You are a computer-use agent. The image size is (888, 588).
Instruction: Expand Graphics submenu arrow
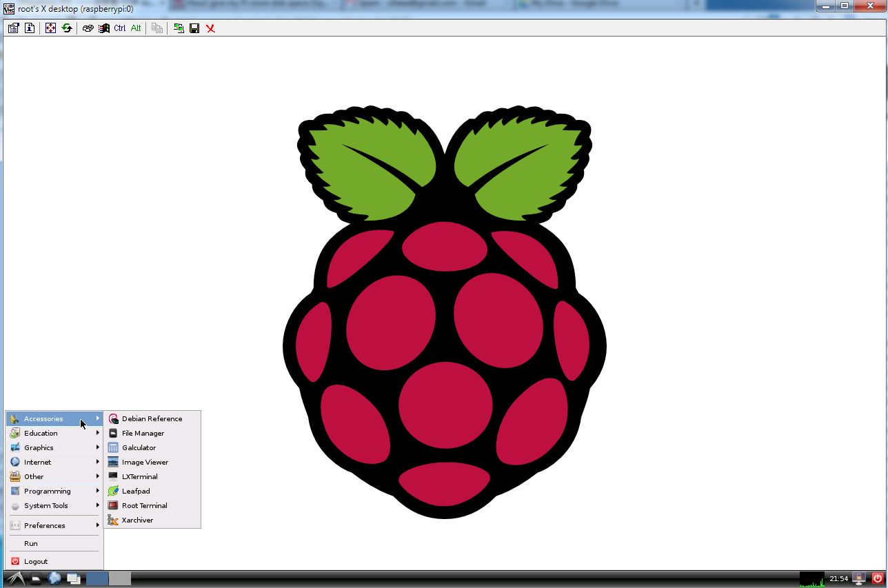pyautogui.click(x=98, y=448)
